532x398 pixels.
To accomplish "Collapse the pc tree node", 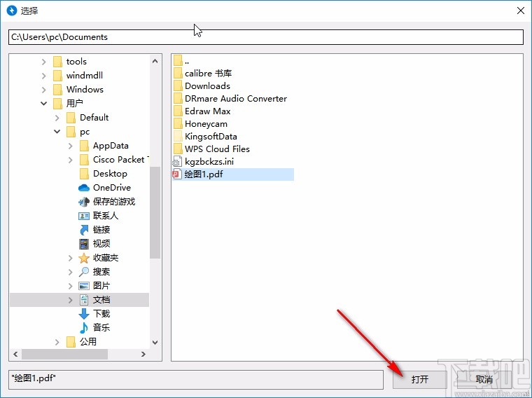I will 57,132.
